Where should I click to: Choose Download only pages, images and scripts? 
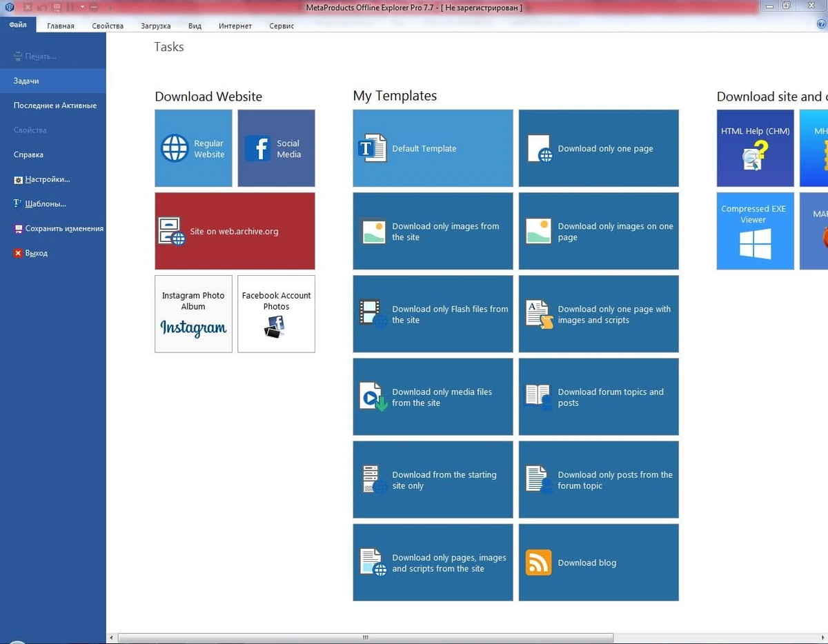[x=433, y=562]
